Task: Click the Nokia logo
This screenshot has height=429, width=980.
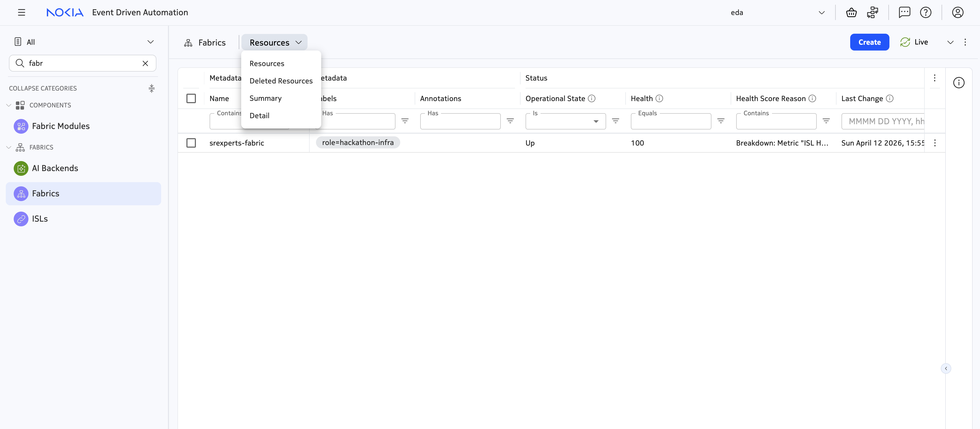Action: tap(65, 13)
